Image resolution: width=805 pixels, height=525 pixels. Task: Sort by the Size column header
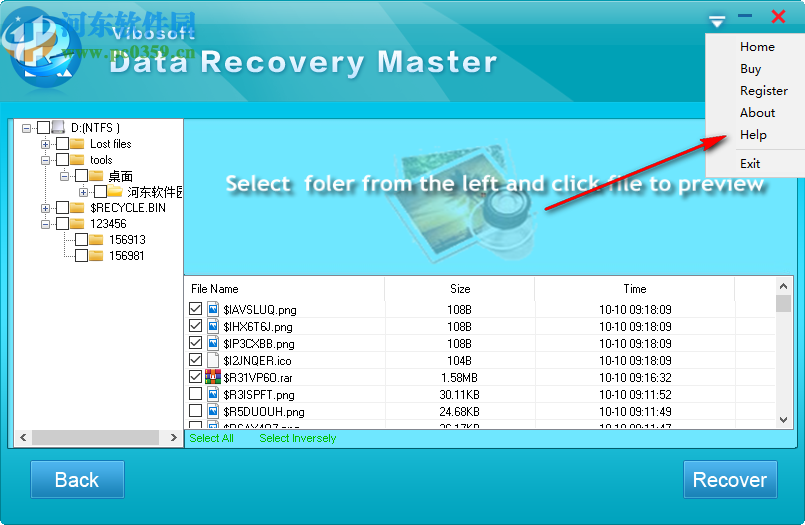[x=459, y=289]
